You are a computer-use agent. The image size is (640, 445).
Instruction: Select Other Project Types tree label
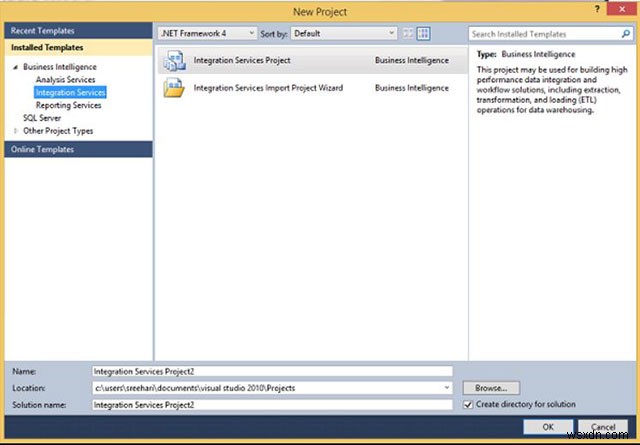pyautogui.click(x=58, y=131)
